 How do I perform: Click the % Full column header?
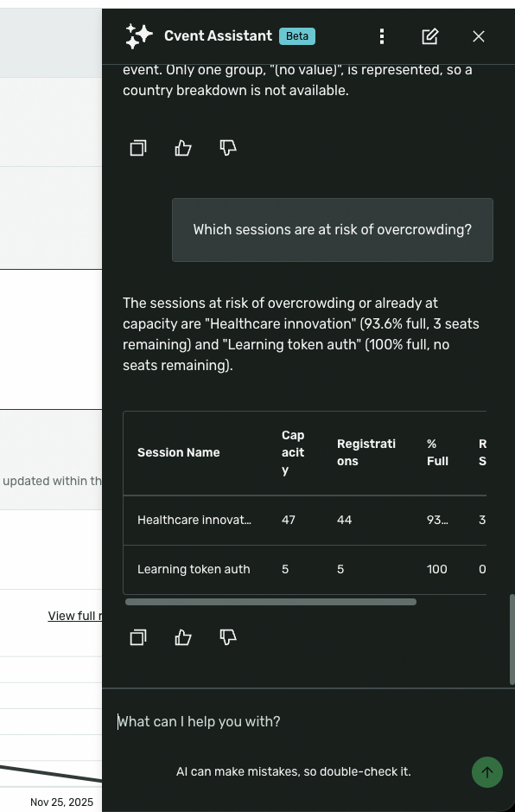[437, 452]
